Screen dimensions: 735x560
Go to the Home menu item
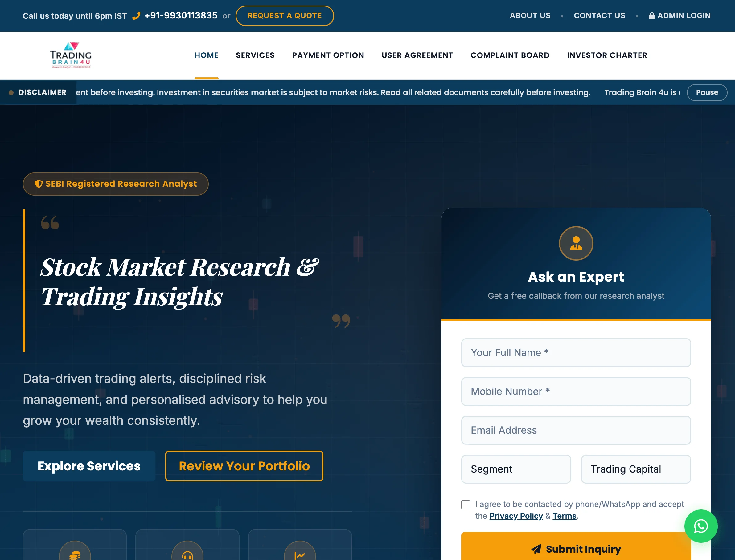[207, 55]
